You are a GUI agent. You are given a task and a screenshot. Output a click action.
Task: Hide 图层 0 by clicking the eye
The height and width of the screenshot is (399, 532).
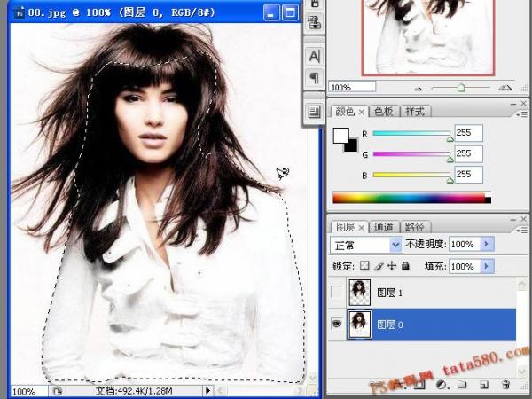337,325
